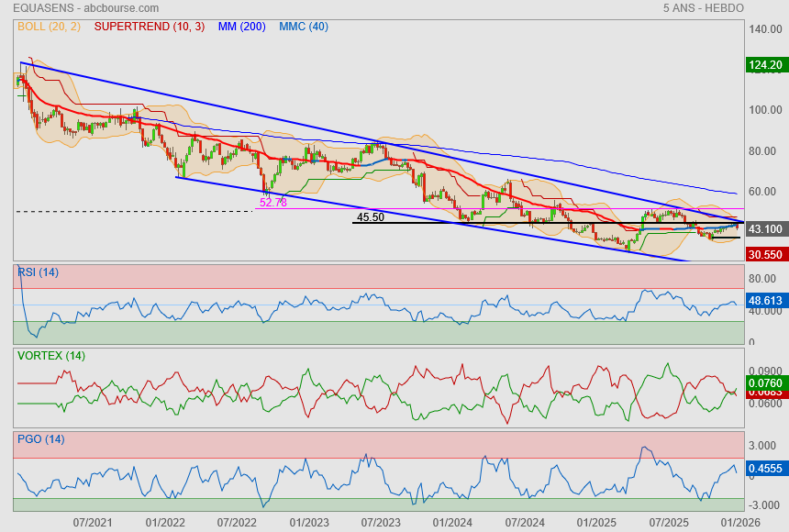Select the black 43.100 current price tag

[764, 228]
